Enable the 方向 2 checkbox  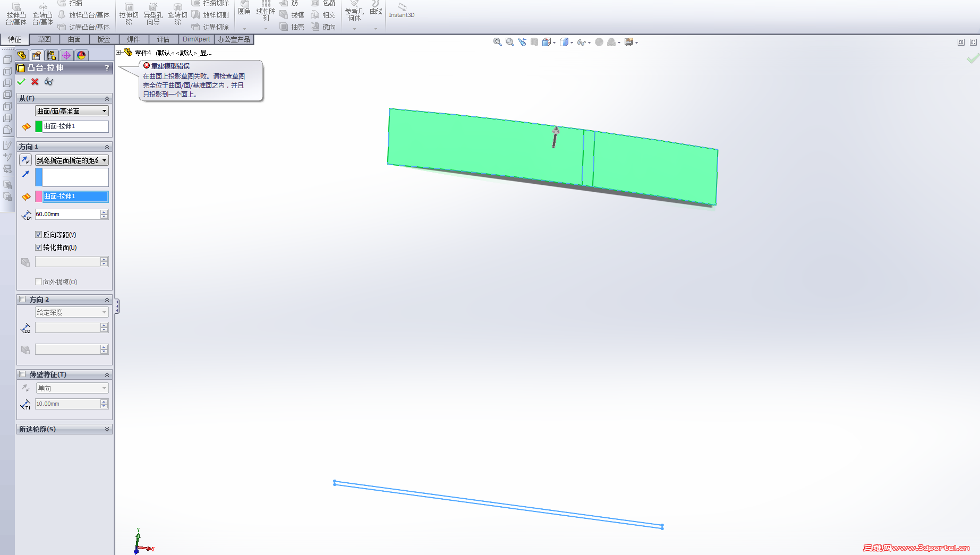(x=22, y=300)
